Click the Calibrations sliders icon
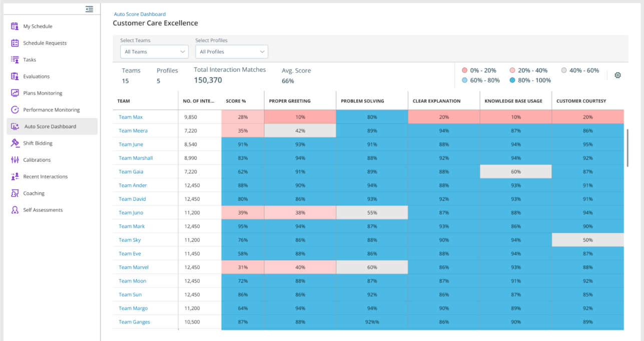The image size is (644, 341). (x=15, y=160)
